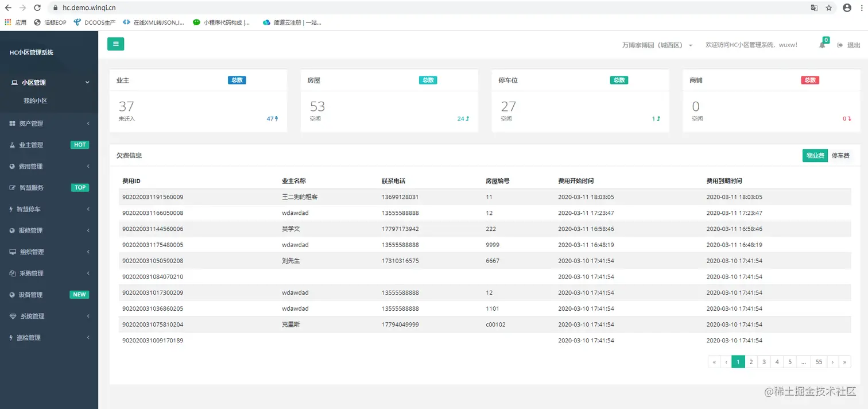Click the browser forward arrow

coord(22,8)
